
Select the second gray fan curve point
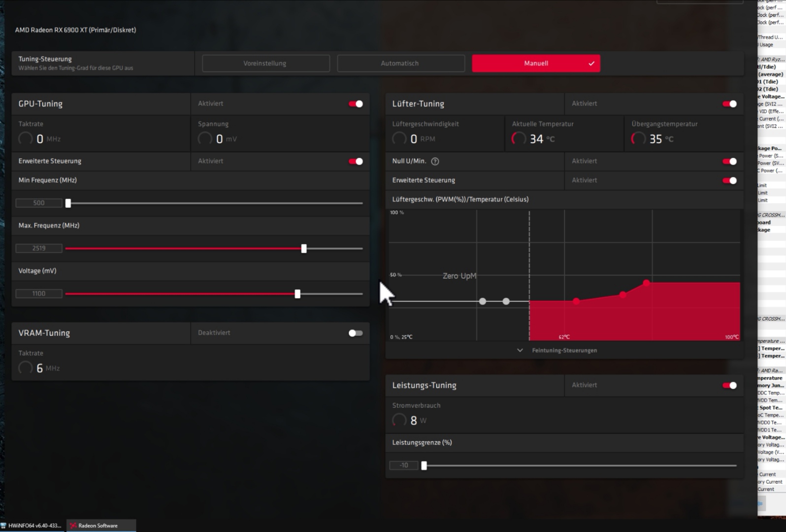pos(506,301)
